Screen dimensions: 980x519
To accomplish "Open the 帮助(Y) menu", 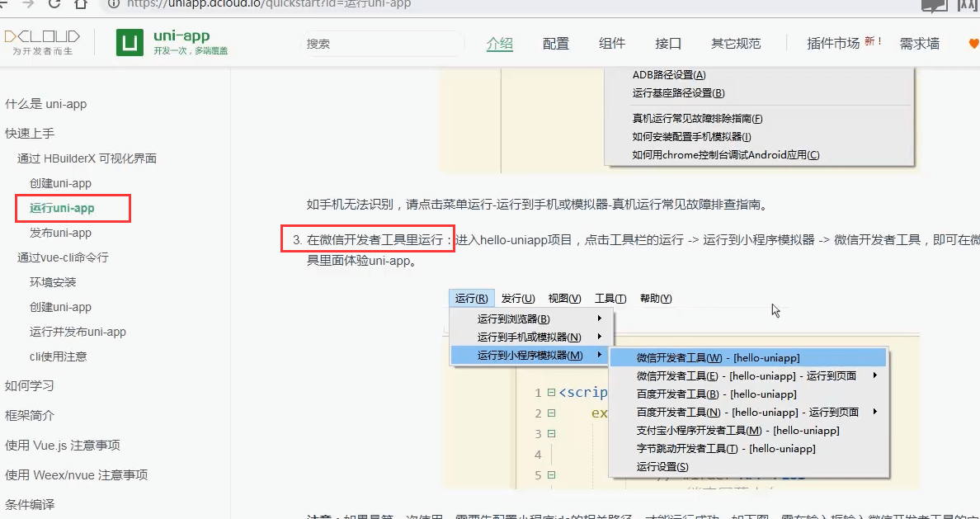I will [x=656, y=298].
